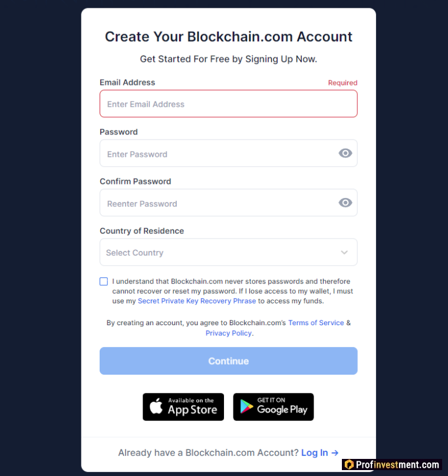Click the Select Country placeholder text
This screenshot has height=476, width=448.
pos(134,253)
